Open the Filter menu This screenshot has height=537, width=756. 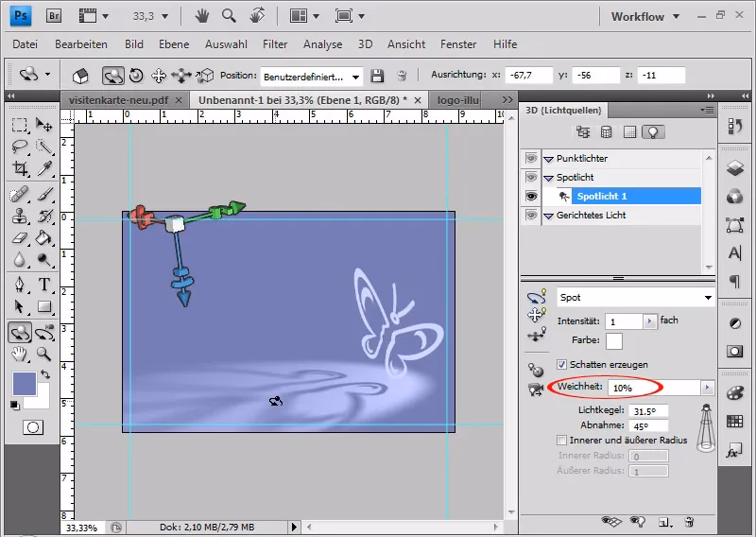275,44
